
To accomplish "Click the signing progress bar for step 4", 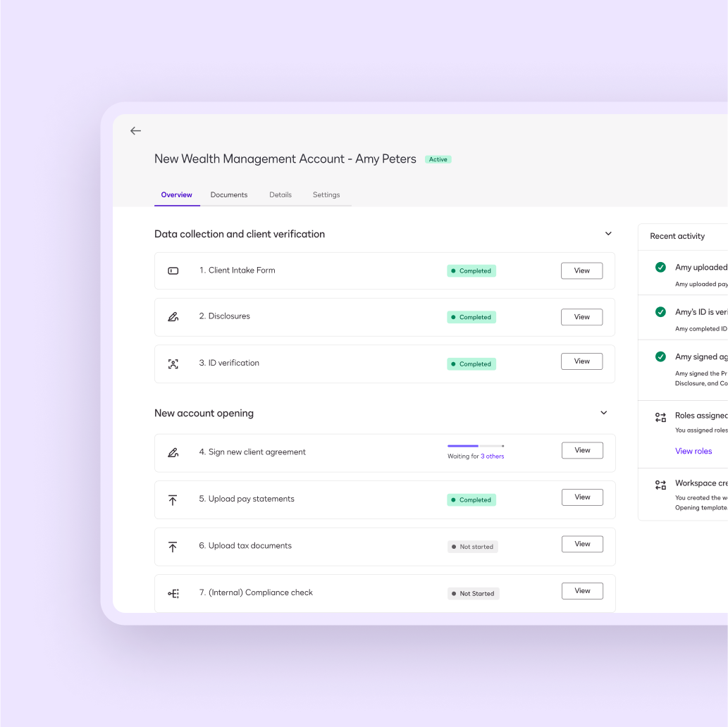I will click(476, 446).
